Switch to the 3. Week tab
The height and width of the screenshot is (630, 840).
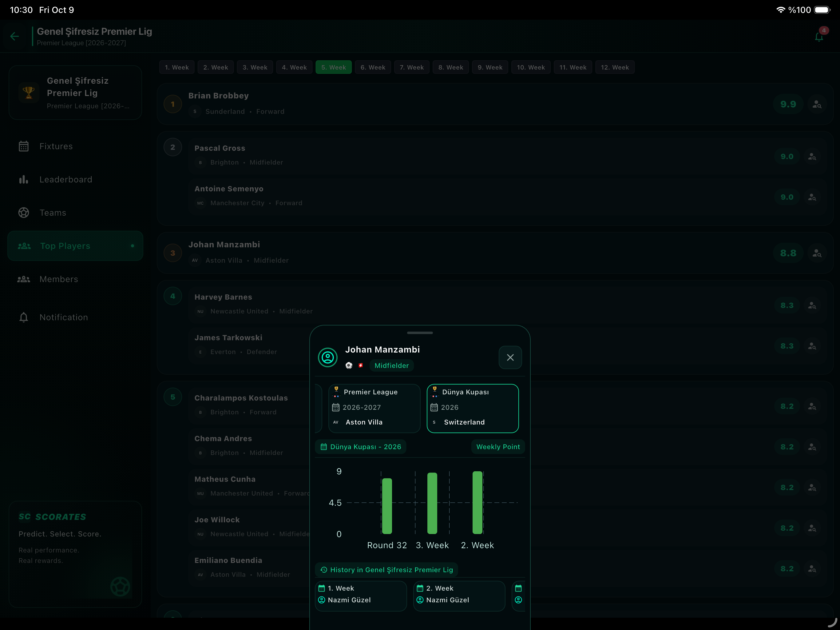point(255,67)
